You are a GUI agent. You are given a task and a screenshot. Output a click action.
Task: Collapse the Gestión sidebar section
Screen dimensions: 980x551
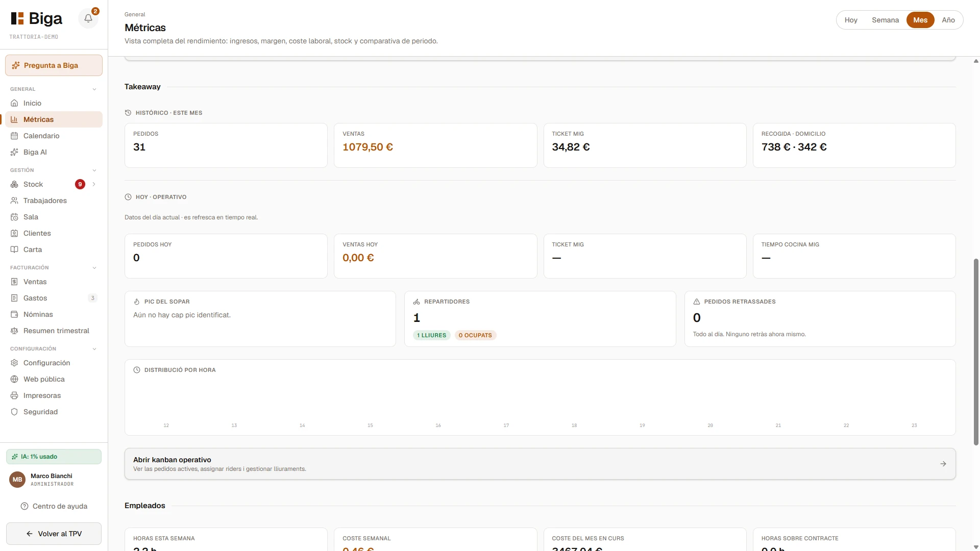tap(94, 170)
